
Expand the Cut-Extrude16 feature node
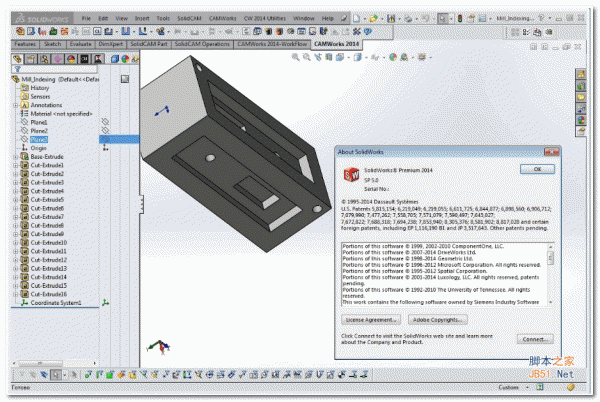click(16, 294)
